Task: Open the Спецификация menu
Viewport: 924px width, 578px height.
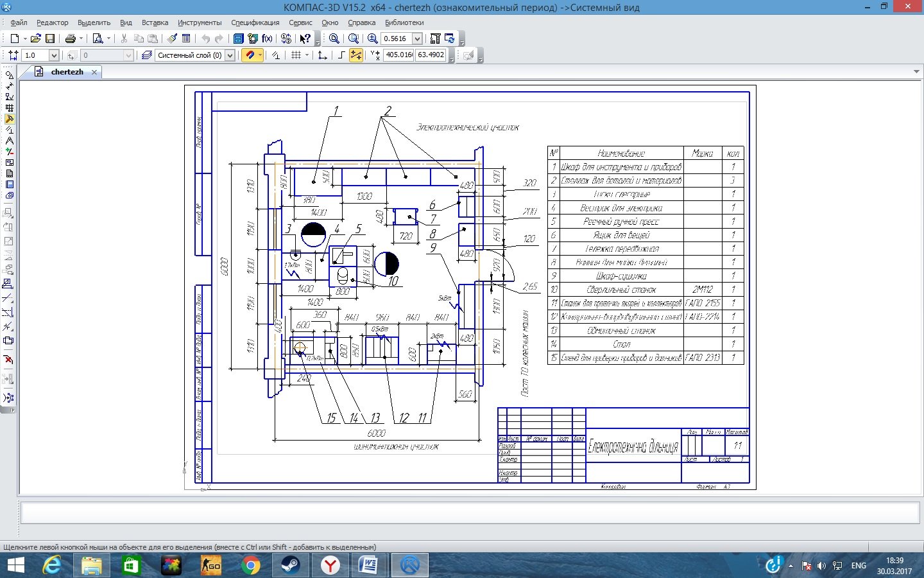Action: point(255,22)
